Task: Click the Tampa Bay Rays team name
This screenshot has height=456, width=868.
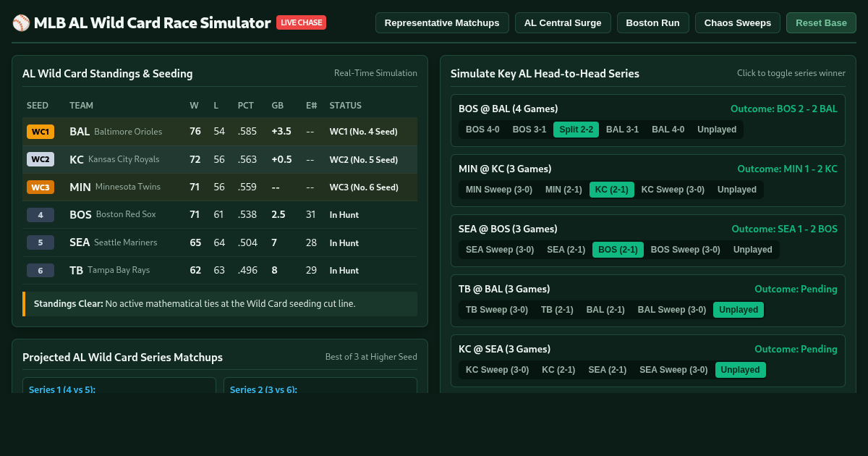Action: (x=119, y=270)
